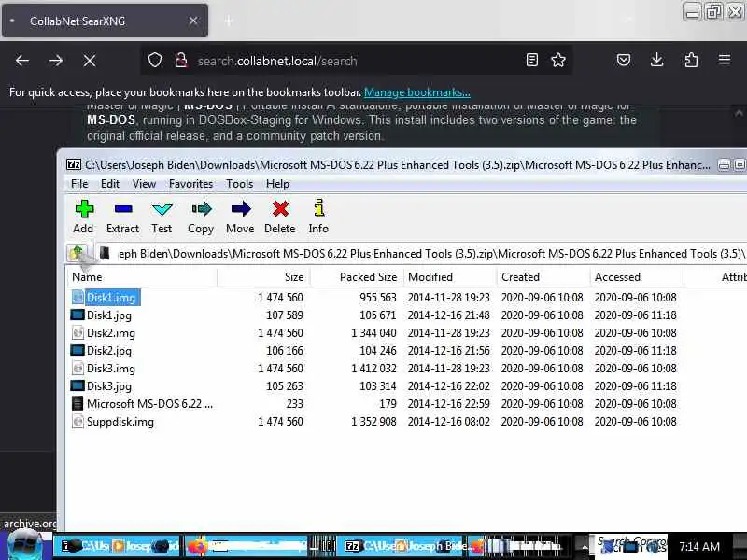Stop loading the page in Firefox
Image resolution: width=747 pixels, height=560 pixels.
[x=90, y=61]
